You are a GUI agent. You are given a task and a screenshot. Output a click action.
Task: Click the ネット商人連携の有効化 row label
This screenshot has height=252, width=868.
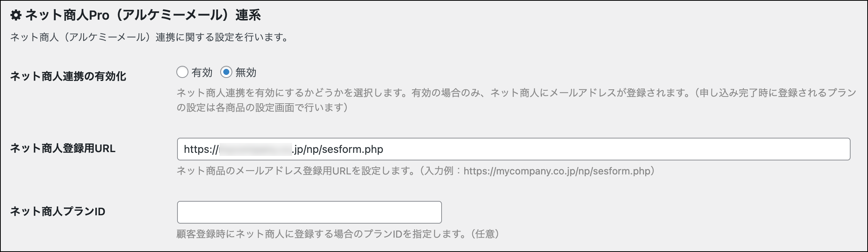pyautogui.click(x=68, y=76)
